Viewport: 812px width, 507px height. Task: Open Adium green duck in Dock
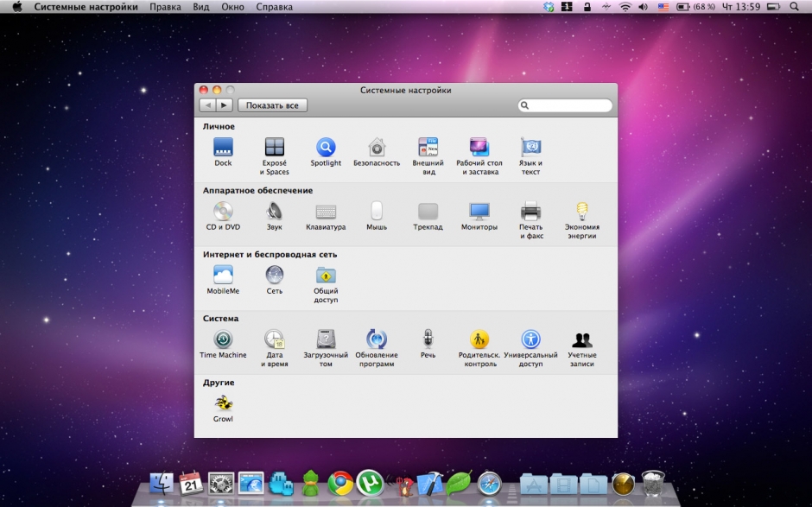point(311,484)
